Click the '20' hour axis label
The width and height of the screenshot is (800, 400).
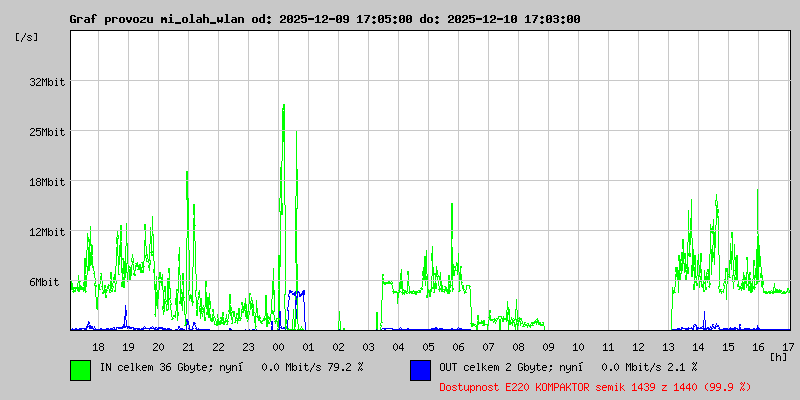(x=159, y=347)
